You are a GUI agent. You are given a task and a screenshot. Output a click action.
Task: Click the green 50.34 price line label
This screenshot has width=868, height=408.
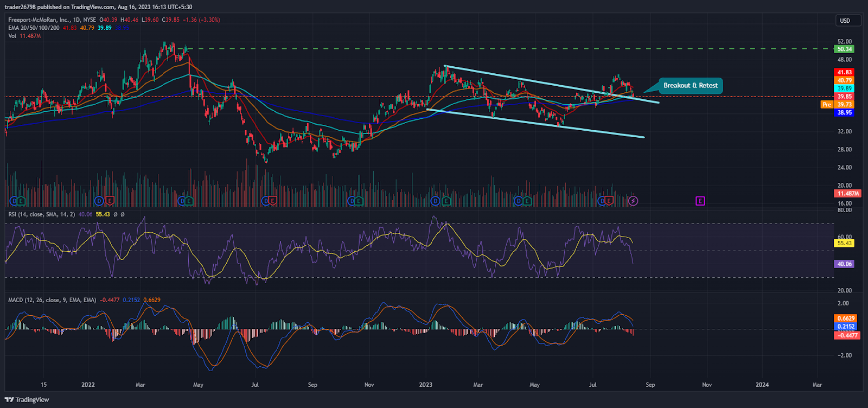[844, 49]
